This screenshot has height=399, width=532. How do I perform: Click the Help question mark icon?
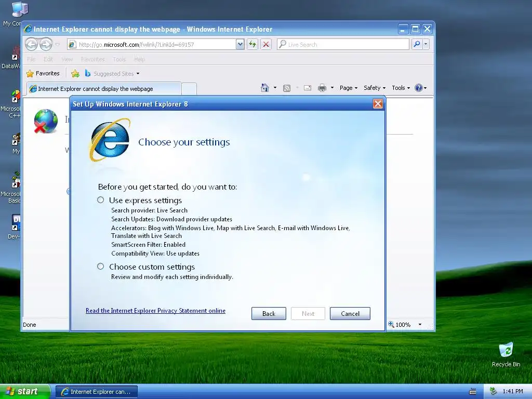[419, 88]
